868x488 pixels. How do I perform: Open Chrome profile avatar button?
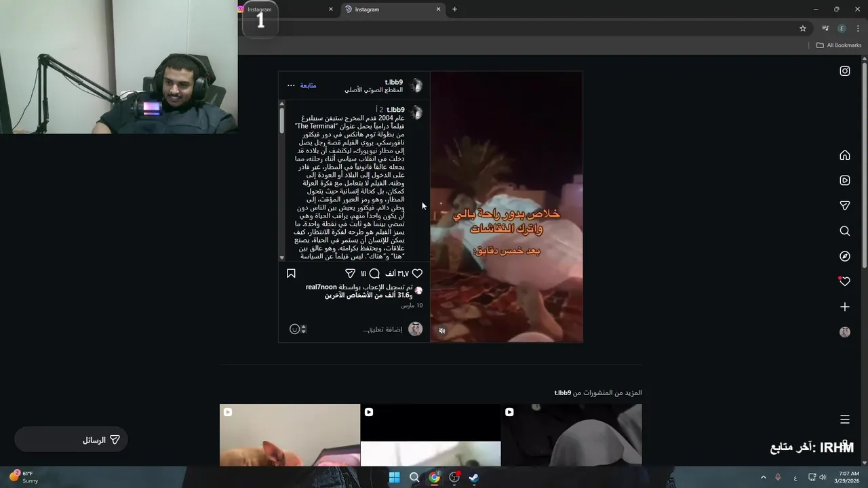[842, 28]
